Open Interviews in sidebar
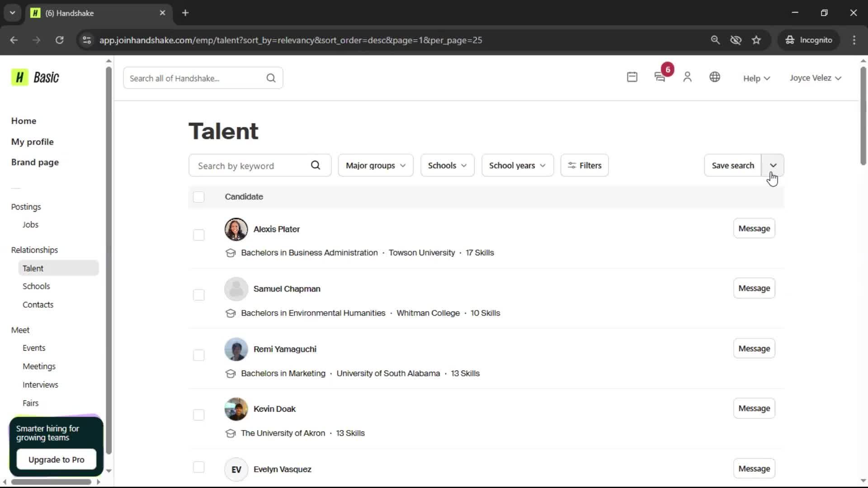The image size is (868, 488). [40, 385]
